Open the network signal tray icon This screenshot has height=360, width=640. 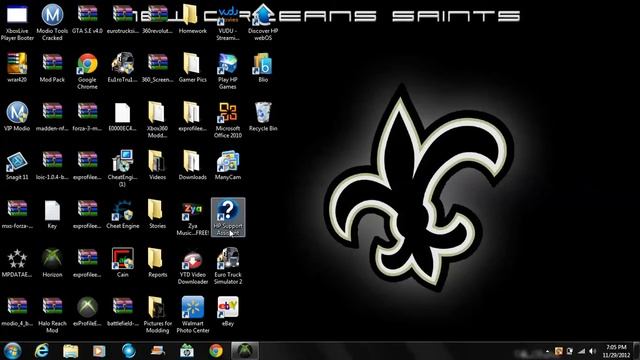tap(581, 351)
